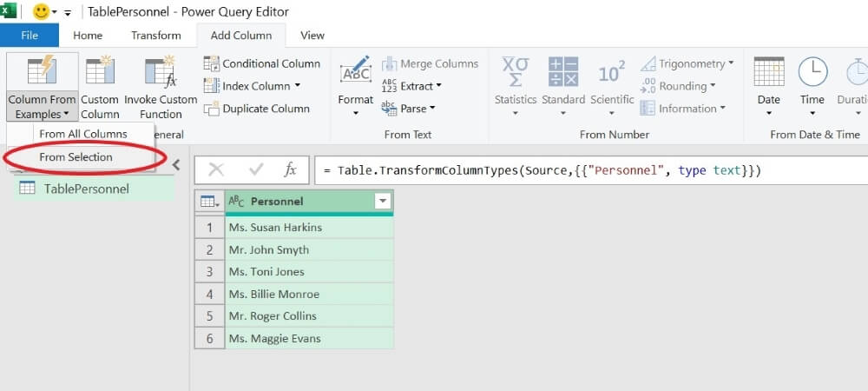This screenshot has width=868, height=391.
Task: Open the Personnel column filter dropdown
Action: point(383,202)
